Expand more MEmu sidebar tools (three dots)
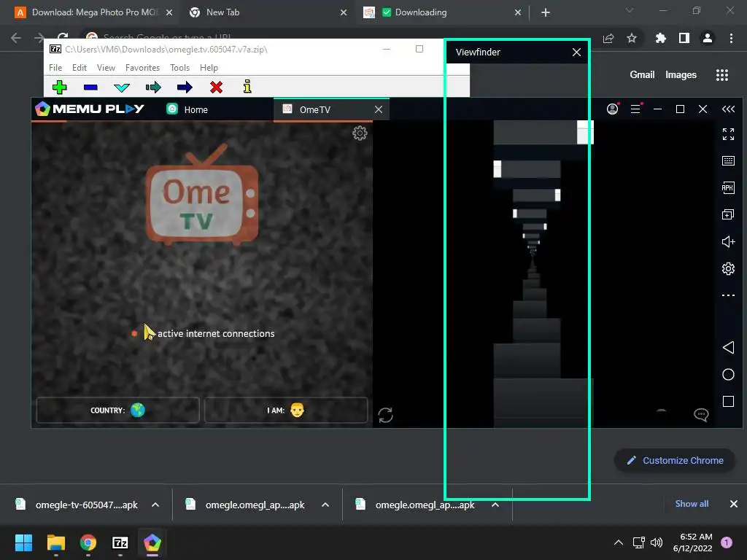 point(728,295)
